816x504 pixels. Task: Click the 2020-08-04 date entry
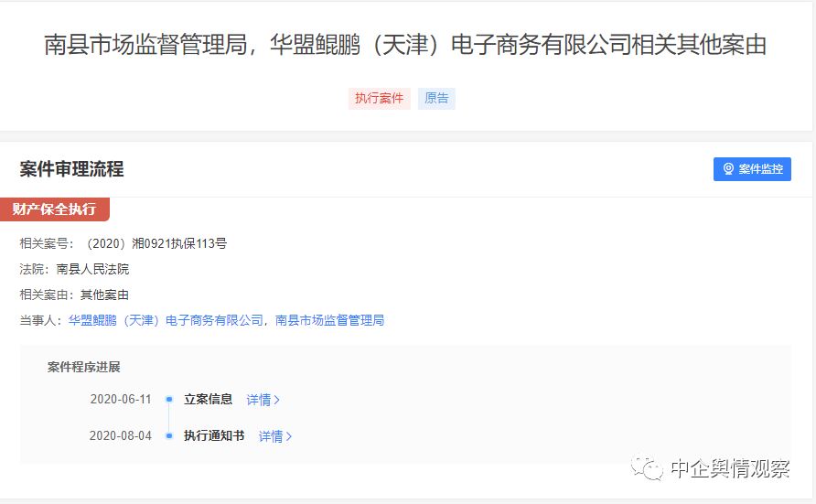click(x=121, y=436)
